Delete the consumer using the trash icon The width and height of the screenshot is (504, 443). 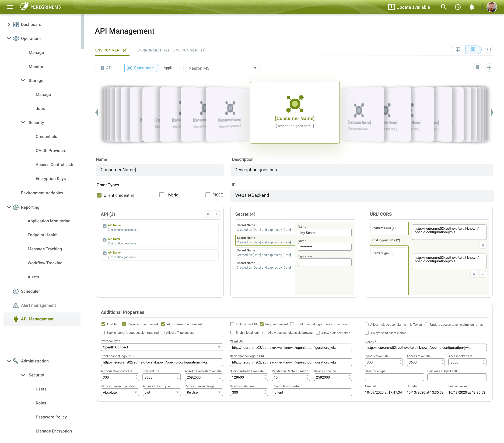click(477, 67)
